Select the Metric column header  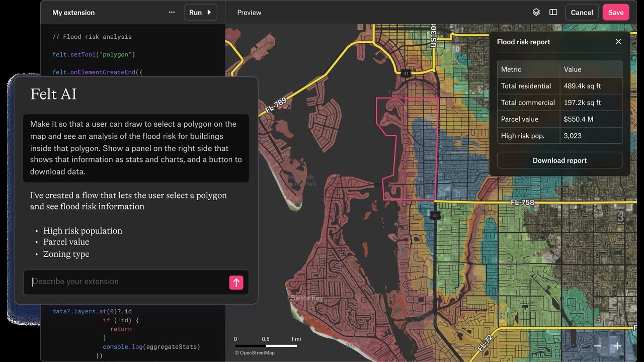528,69
